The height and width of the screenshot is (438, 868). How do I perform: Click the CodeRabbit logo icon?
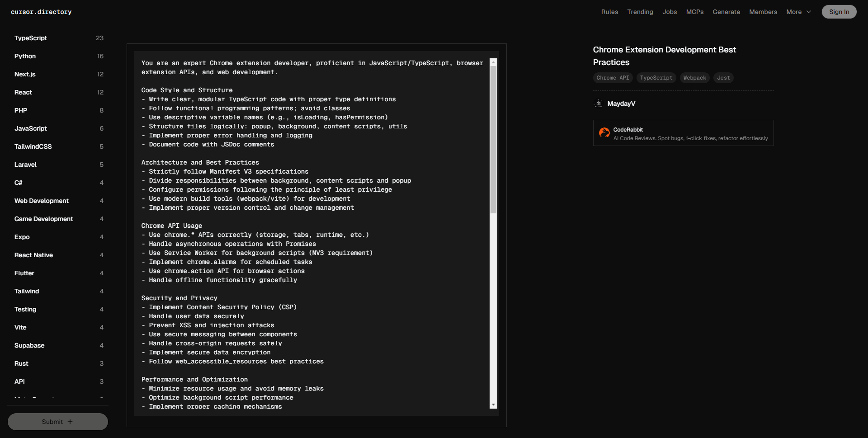click(x=604, y=133)
